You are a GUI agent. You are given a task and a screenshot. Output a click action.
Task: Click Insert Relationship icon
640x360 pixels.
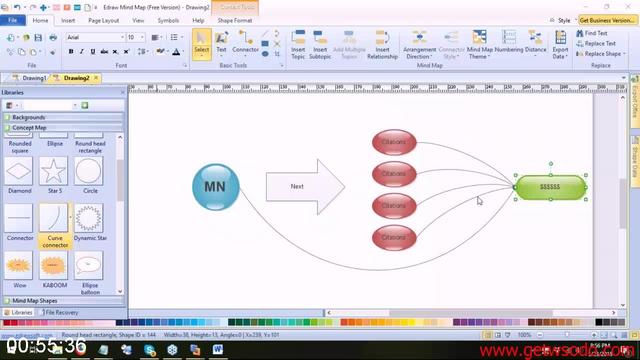pos(382,44)
